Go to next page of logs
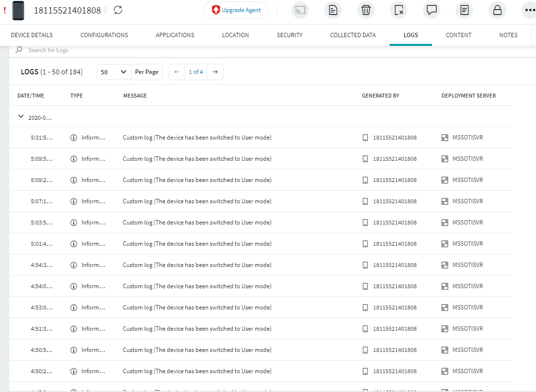536x392 pixels. tap(215, 72)
